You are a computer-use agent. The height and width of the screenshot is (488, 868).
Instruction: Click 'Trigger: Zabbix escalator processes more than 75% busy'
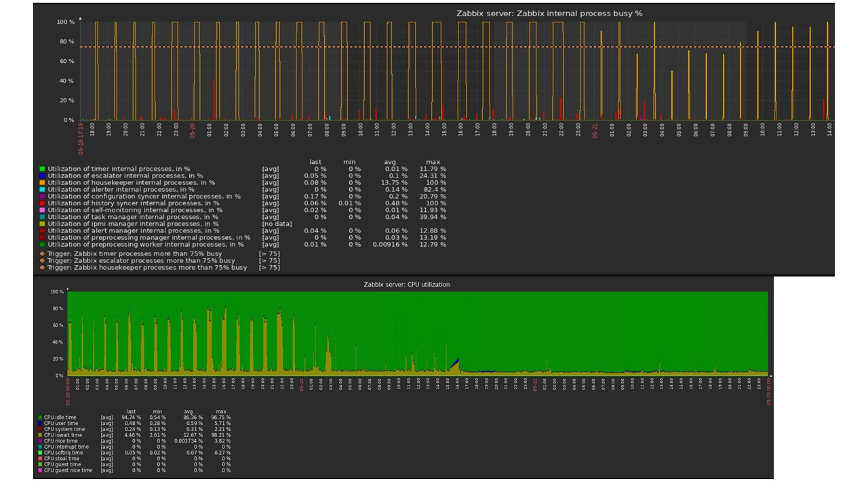(x=141, y=260)
